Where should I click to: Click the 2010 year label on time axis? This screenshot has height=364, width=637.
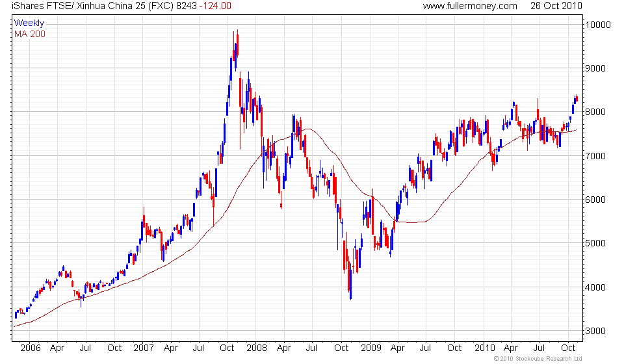[x=485, y=348]
